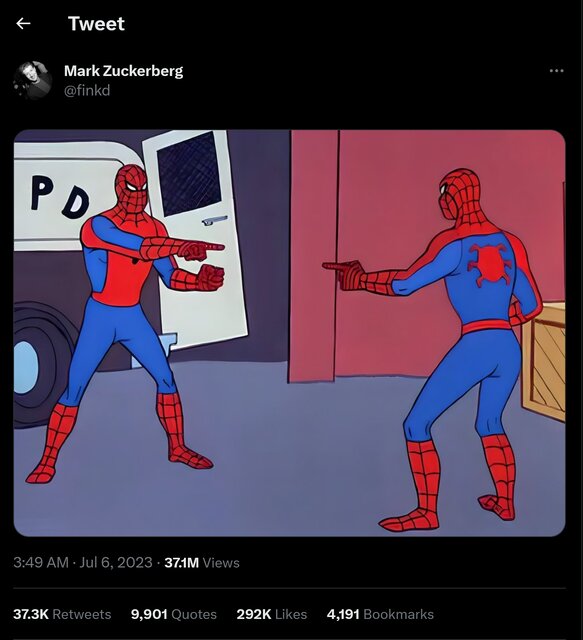
Task: Click the Mark Zuckerberg display name
Action: tap(123, 71)
